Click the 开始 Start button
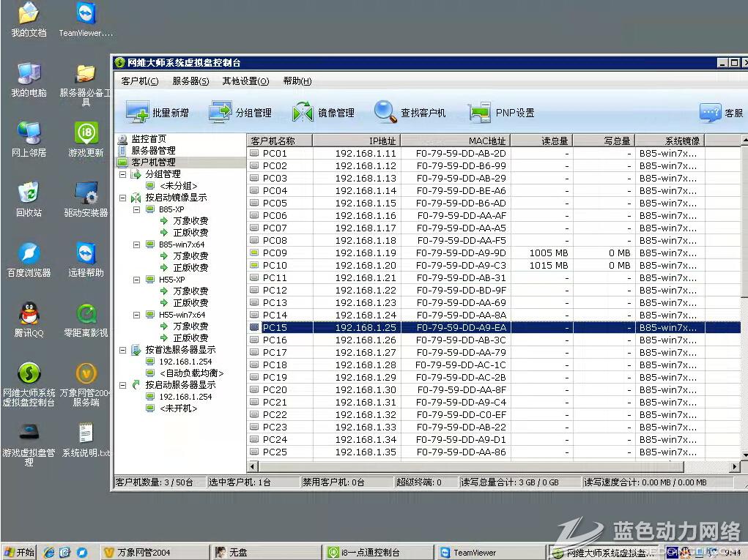The image size is (748, 560). click(x=19, y=552)
